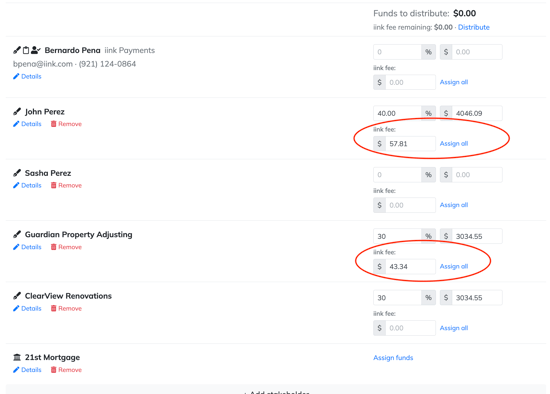Open Details for 21st Mortgage

[x=27, y=370]
